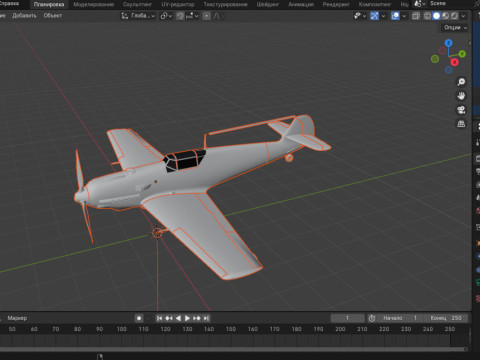
Task: Switch to Шейдинг workspace tab
Action: coord(268,4)
